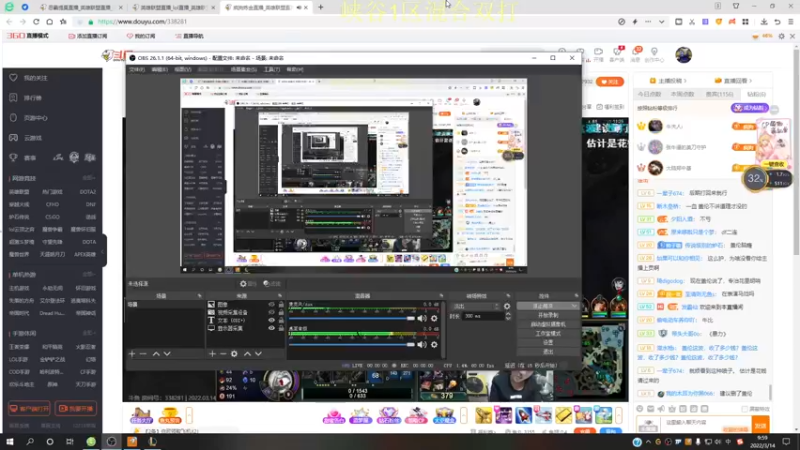Viewport: 800px width, 450px height.
Task: Click the orange 关注 follow button
Action: (610, 82)
